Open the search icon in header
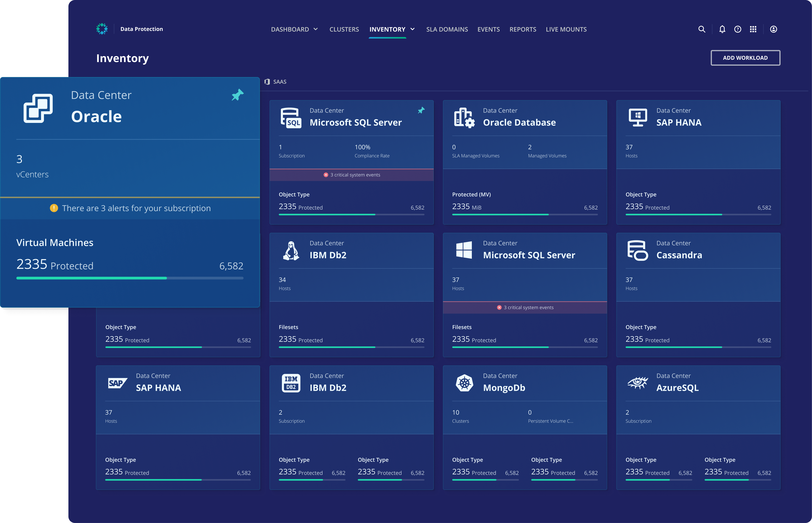The height and width of the screenshot is (523, 812). [702, 29]
